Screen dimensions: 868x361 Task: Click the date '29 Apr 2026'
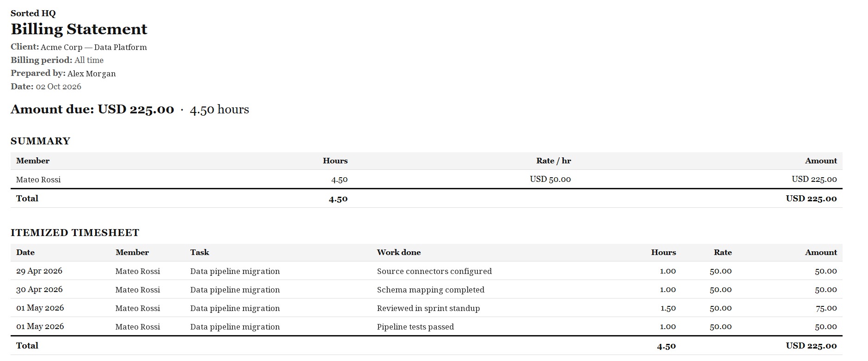(x=39, y=271)
